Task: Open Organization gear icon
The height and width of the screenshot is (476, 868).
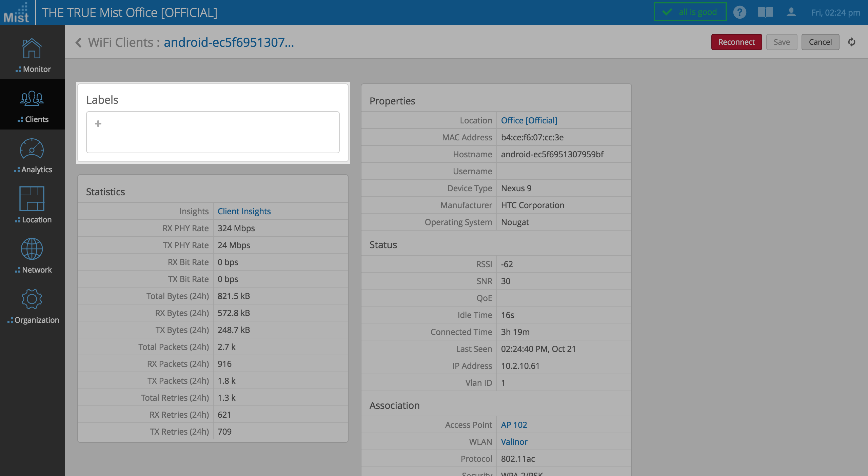Action: (x=32, y=299)
